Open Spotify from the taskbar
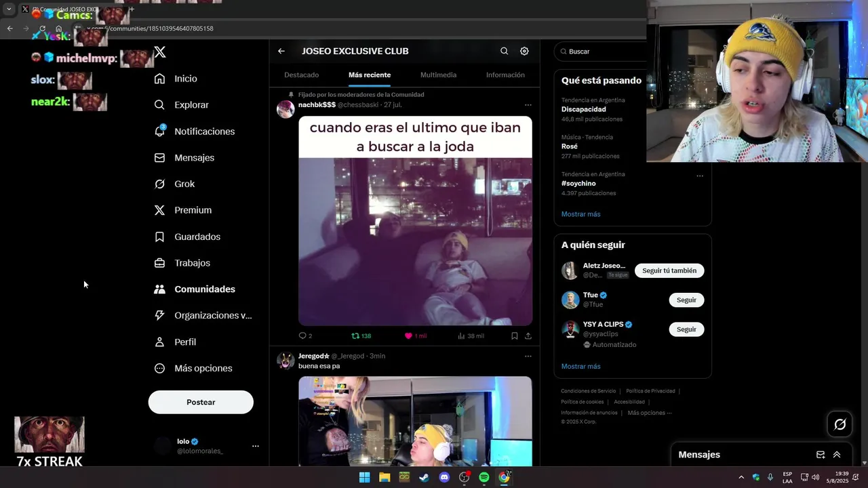868x488 pixels. pyautogui.click(x=484, y=477)
